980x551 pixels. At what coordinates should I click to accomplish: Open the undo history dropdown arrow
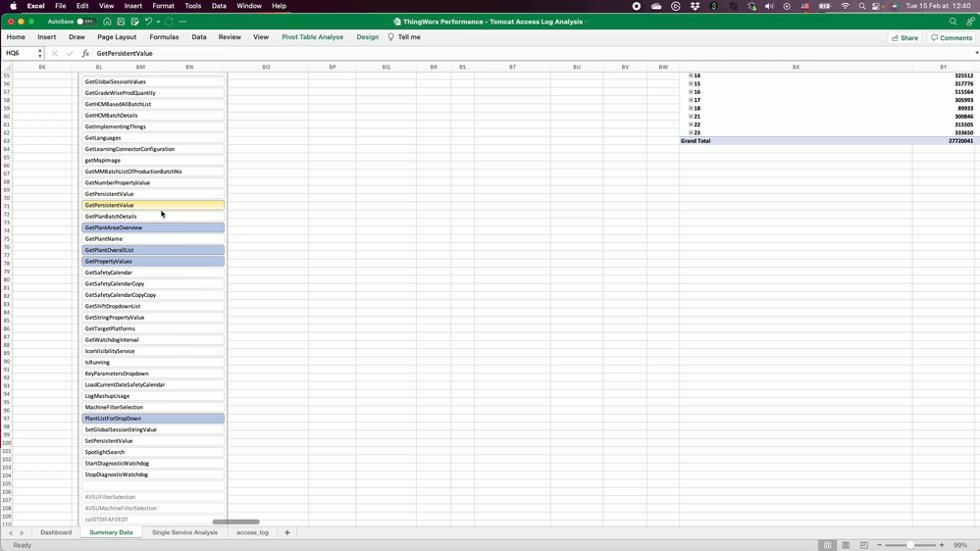[158, 22]
